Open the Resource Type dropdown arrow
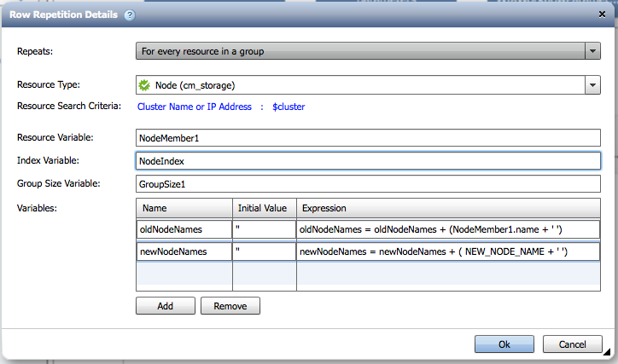The width and height of the screenshot is (618, 364). 592,85
